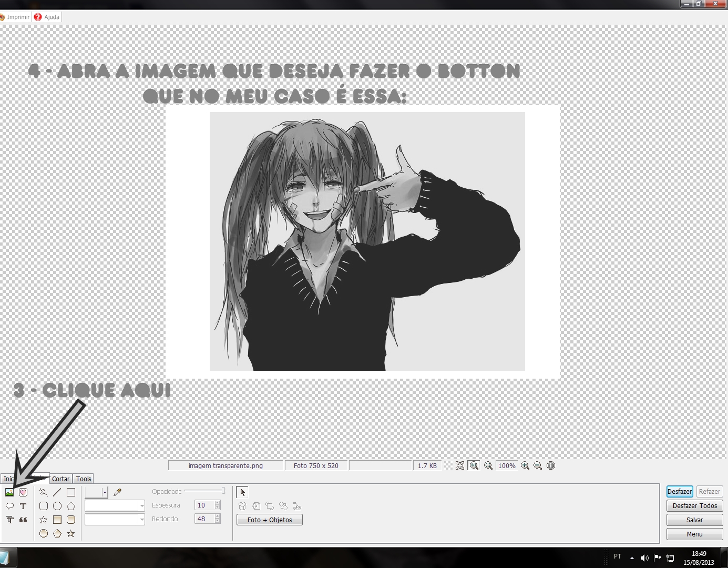728x568 pixels.
Task: Open the Action Center flag icon
Action: click(658, 558)
